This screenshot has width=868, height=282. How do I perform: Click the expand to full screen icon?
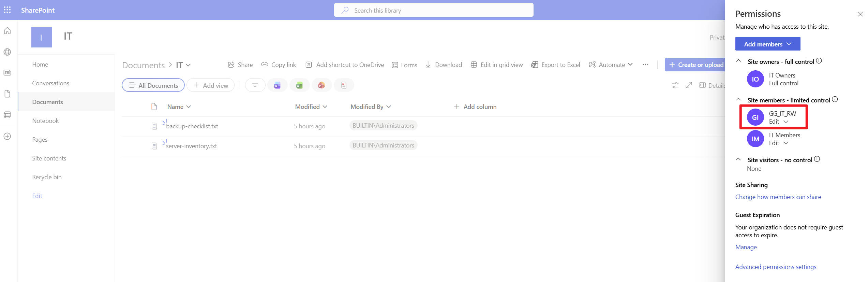pos(689,85)
